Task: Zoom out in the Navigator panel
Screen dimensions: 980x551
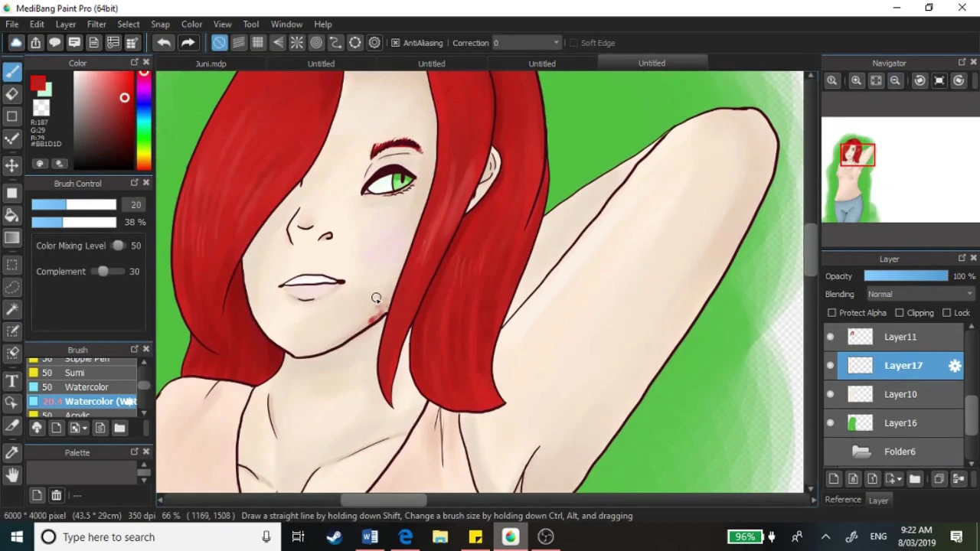Action: pyautogui.click(x=894, y=80)
